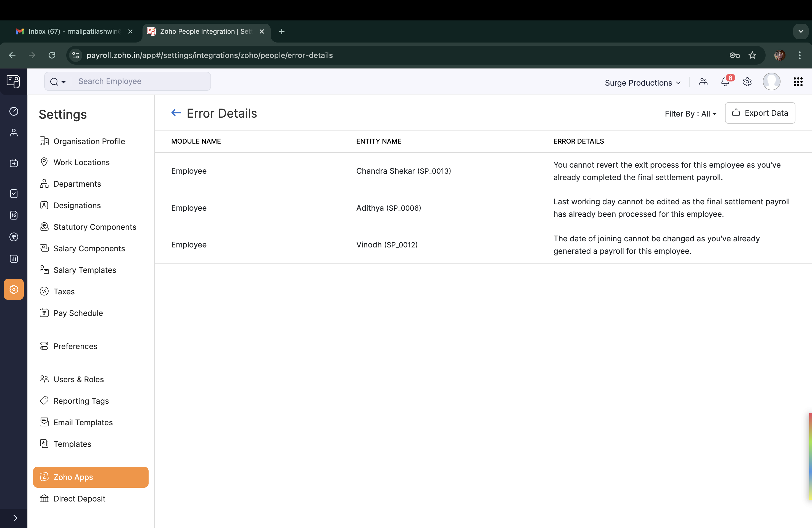Screen dimensions: 812x528
Task: Open the settings gear in top bar
Action: click(747, 82)
